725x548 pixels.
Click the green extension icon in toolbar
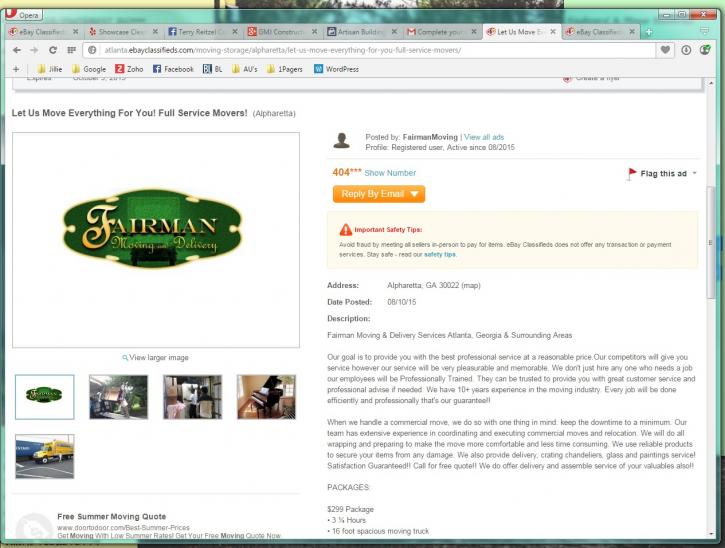pyautogui.click(x=705, y=50)
